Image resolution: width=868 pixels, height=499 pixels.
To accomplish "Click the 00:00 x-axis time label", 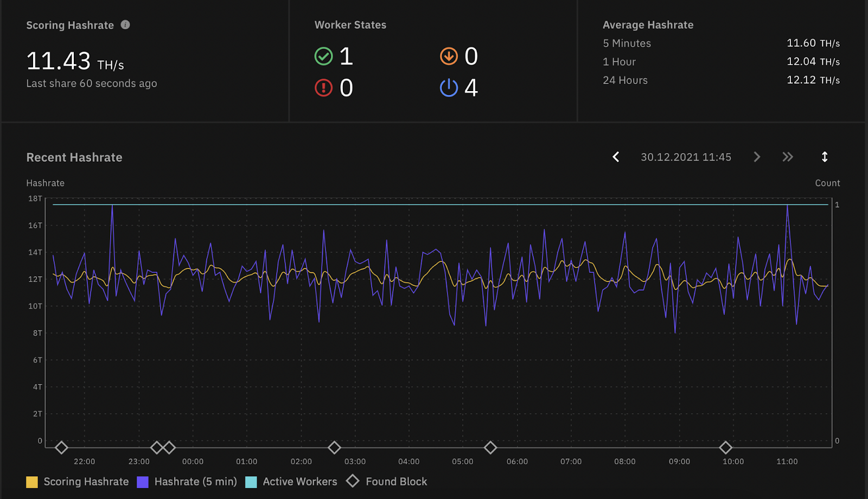I will pyautogui.click(x=193, y=462).
